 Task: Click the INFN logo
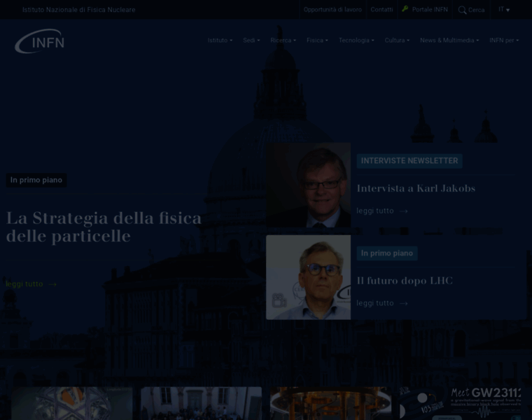[40, 41]
